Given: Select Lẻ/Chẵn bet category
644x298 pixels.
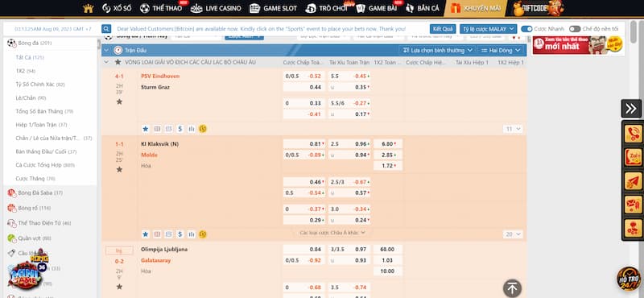Looking at the screenshot, I should pos(31,97).
